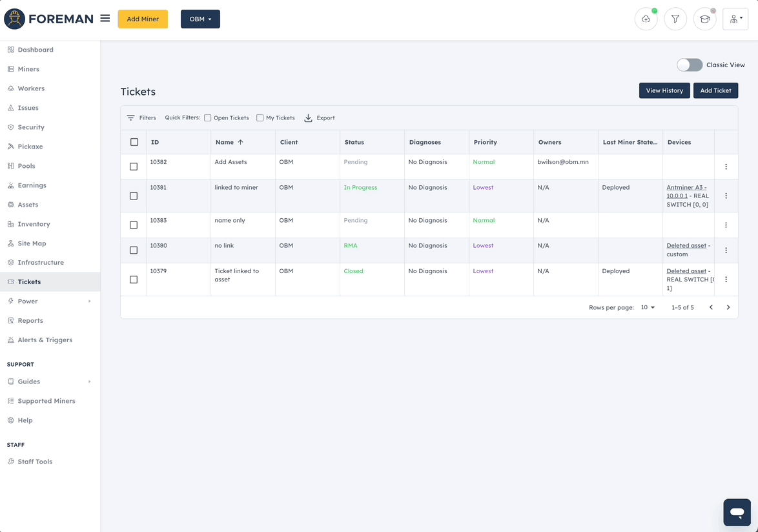
Task: Expand the Power submenu
Action: coord(90,301)
